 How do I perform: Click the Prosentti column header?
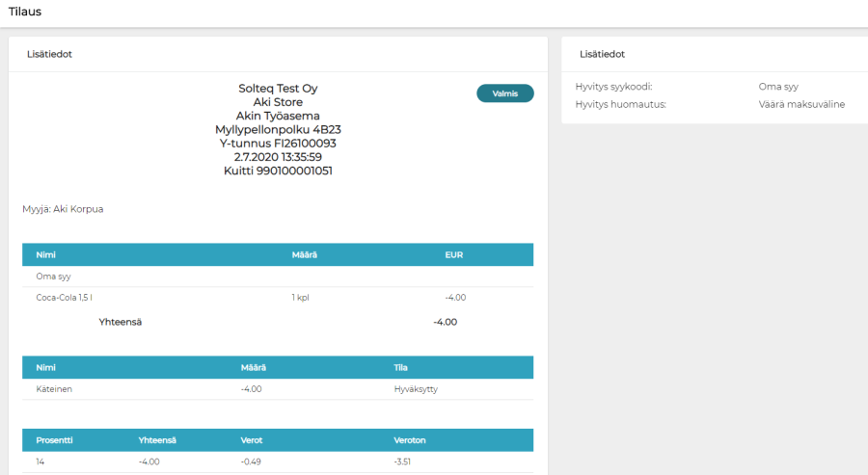click(x=55, y=440)
